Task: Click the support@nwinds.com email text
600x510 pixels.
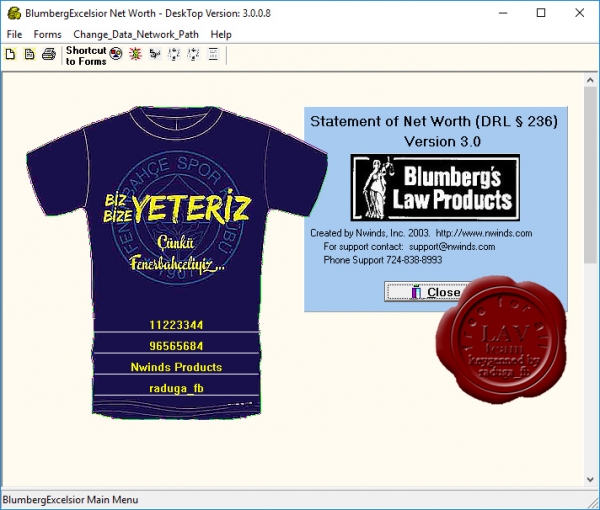Action: click(x=452, y=246)
